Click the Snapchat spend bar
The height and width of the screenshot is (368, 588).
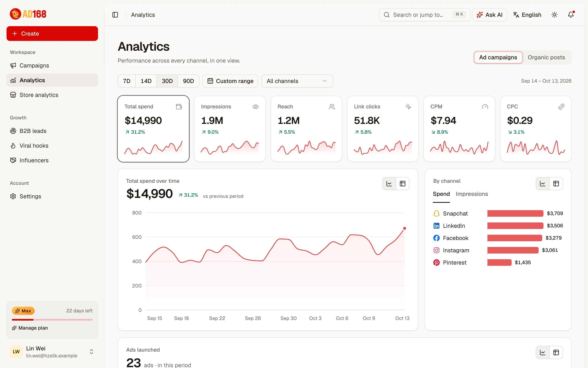(x=515, y=213)
